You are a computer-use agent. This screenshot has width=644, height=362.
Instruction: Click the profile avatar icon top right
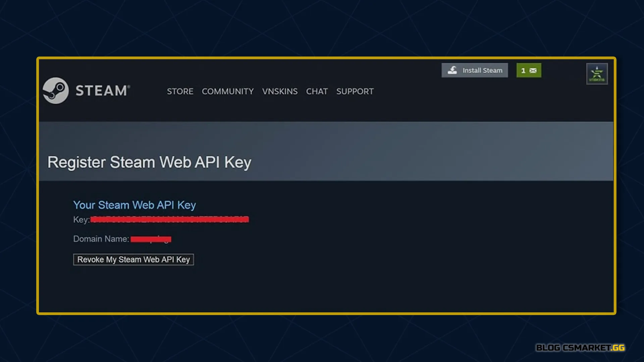(597, 73)
